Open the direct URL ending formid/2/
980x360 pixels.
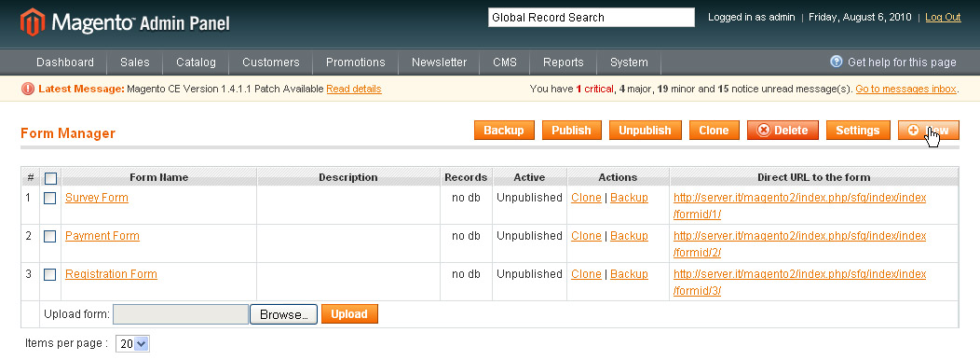(x=800, y=244)
